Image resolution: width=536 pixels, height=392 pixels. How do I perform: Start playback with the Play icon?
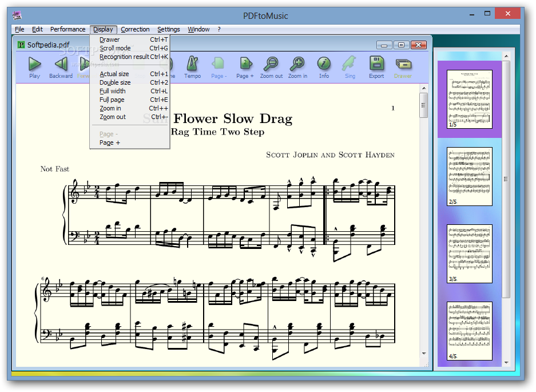(x=34, y=64)
